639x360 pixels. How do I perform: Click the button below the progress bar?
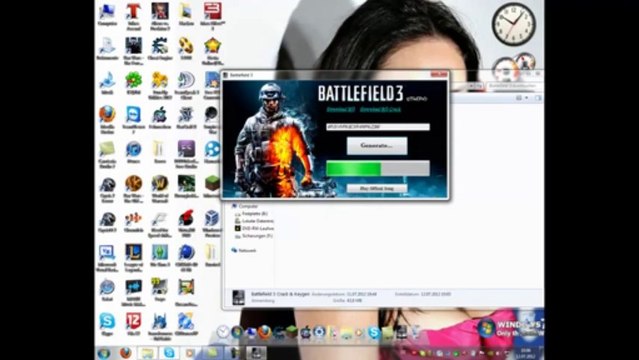pos(377,188)
